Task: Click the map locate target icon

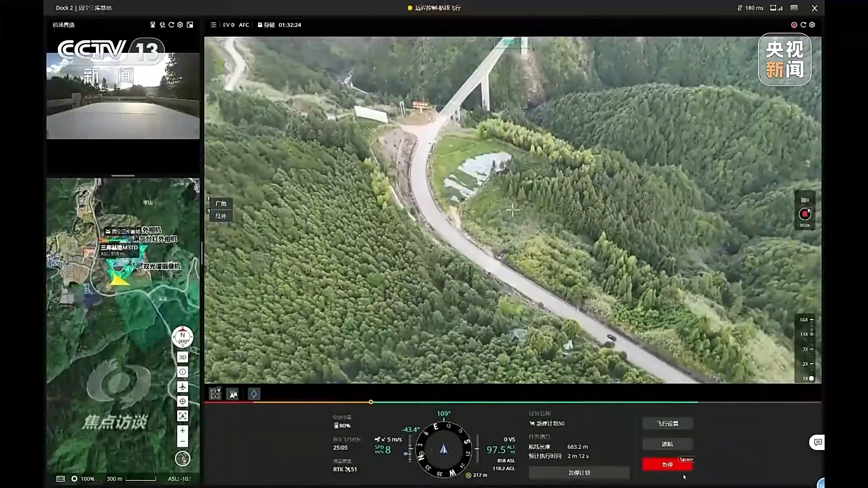Action: [182, 401]
